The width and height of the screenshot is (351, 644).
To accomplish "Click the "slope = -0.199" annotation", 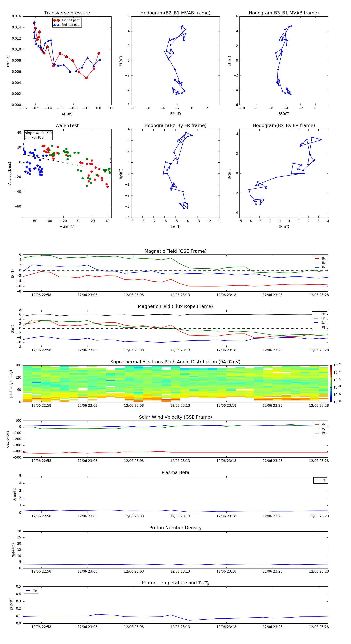I will (38, 133).
